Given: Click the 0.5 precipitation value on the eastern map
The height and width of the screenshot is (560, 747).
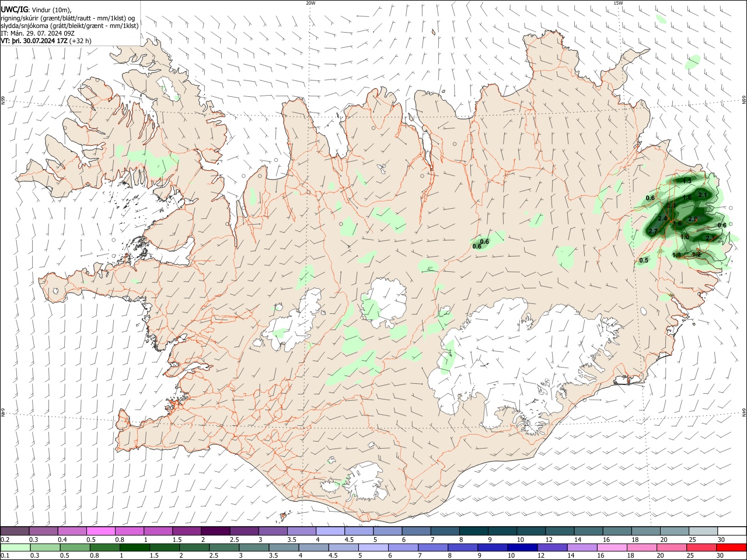Looking at the screenshot, I should click(644, 261).
